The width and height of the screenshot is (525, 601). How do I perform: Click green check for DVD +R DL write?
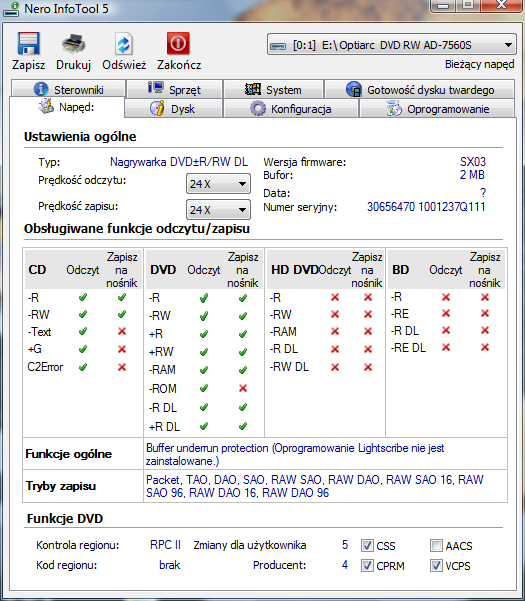[243, 426]
